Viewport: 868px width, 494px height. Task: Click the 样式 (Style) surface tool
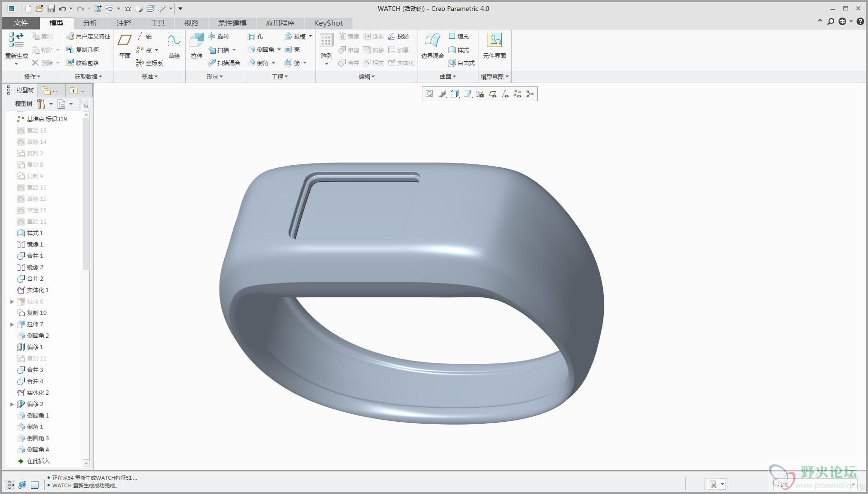(459, 49)
